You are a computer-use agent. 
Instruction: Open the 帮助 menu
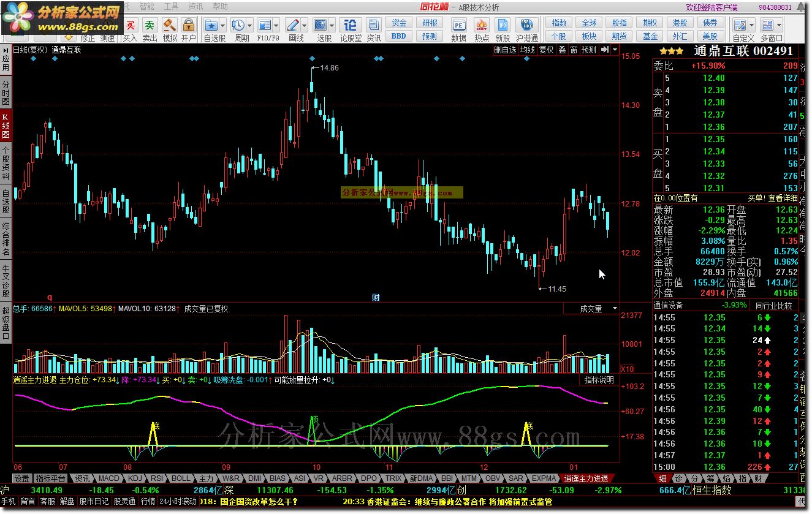221,6
